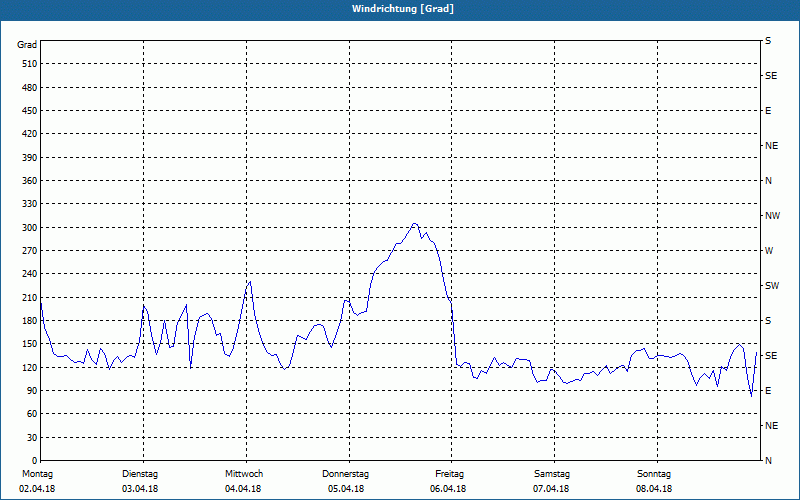Click the 'SE' compass label beside 480

771,76
